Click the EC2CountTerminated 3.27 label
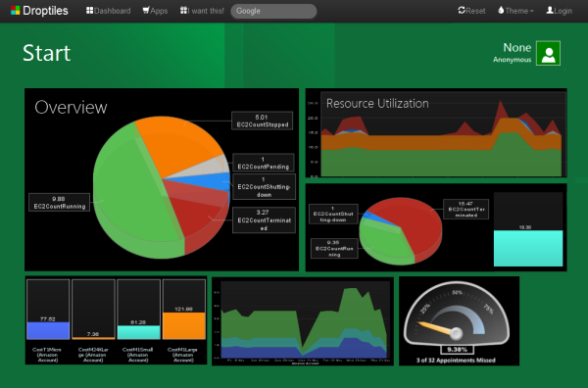The image size is (588, 388). click(x=264, y=220)
